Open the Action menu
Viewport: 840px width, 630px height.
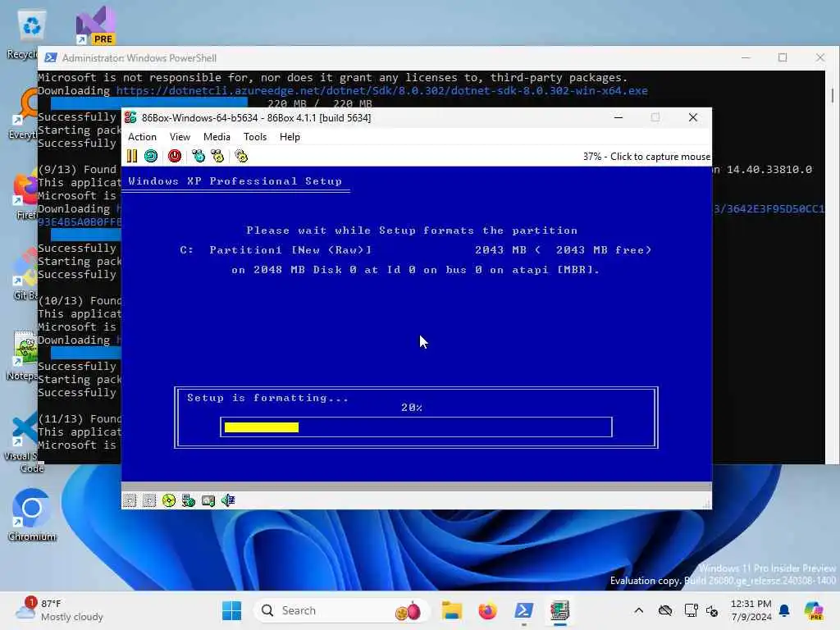(142, 137)
